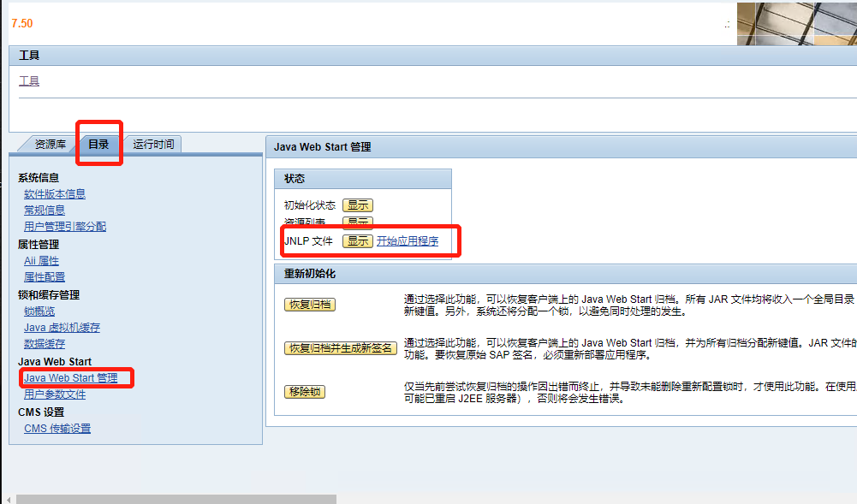Click the Java Web Start 管理 panel title

point(323,147)
